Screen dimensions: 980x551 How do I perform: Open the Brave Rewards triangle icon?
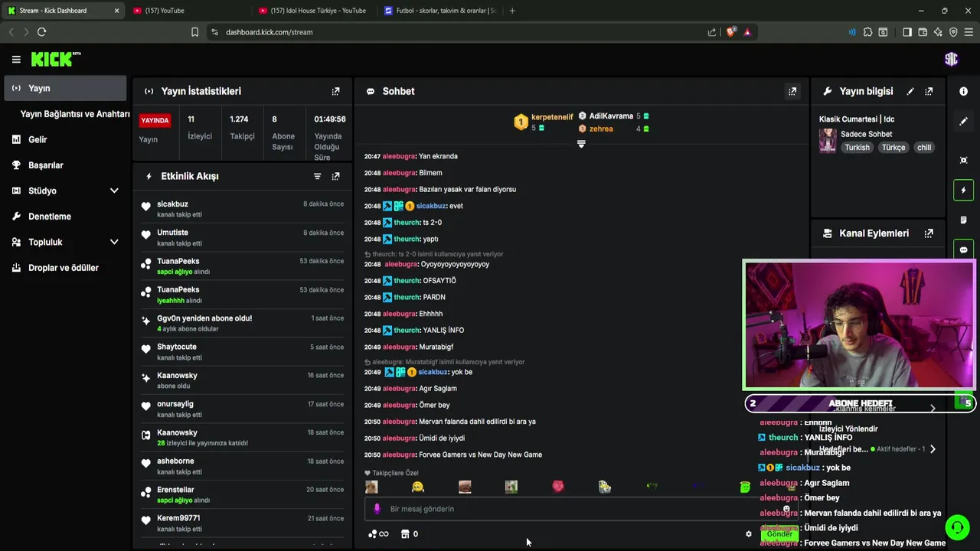click(747, 32)
